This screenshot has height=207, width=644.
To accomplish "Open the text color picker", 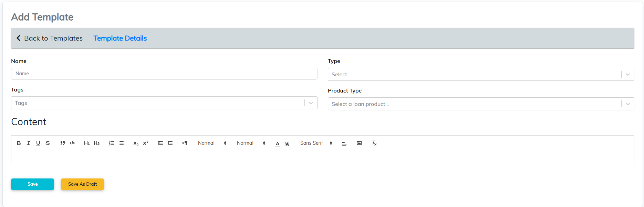I will click(x=278, y=143).
